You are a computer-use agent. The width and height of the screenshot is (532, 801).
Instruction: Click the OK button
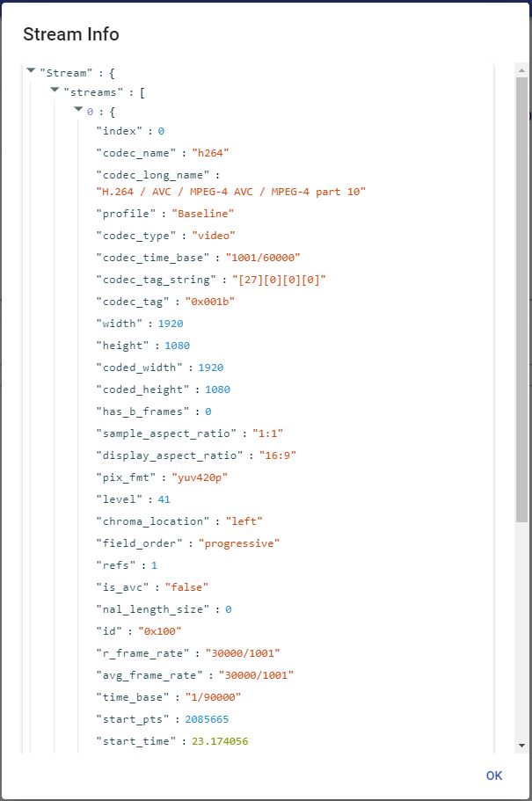(493, 776)
